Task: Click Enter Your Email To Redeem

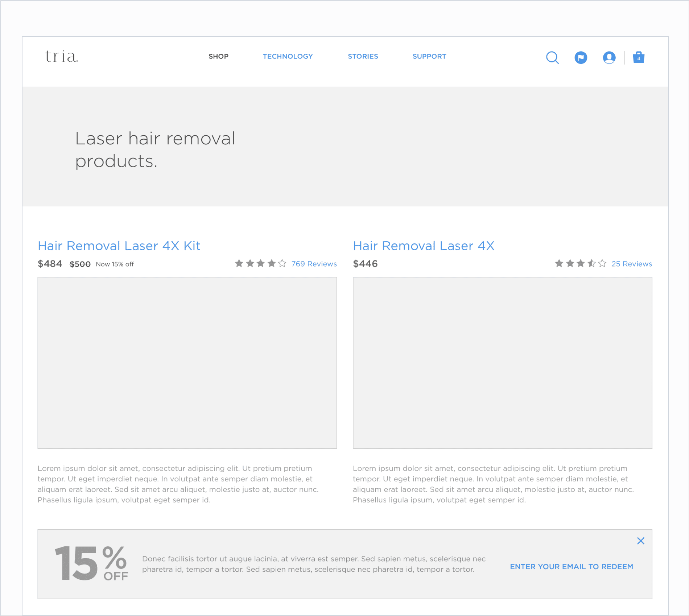Action: (572, 567)
